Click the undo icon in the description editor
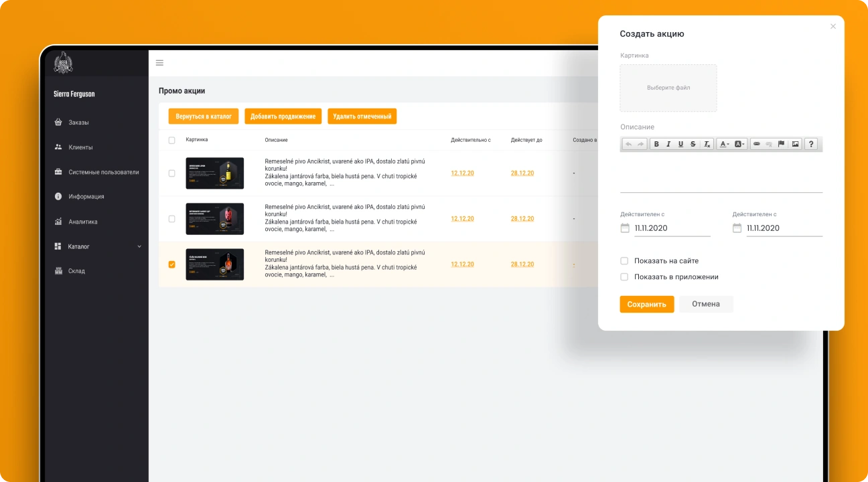Image resolution: width=868 pixels, height=482 pixels. 628,144
